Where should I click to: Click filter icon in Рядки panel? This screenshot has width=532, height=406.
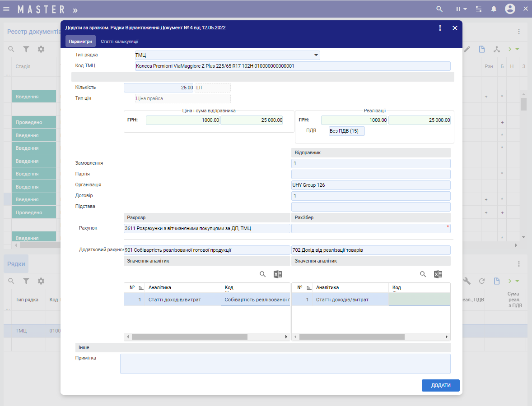point(26,281)
